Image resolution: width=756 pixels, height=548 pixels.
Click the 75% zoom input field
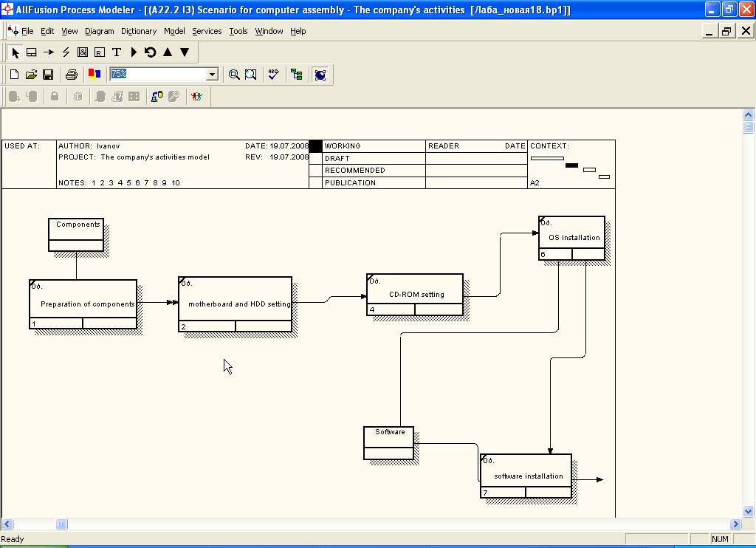[x=158, y=75]
